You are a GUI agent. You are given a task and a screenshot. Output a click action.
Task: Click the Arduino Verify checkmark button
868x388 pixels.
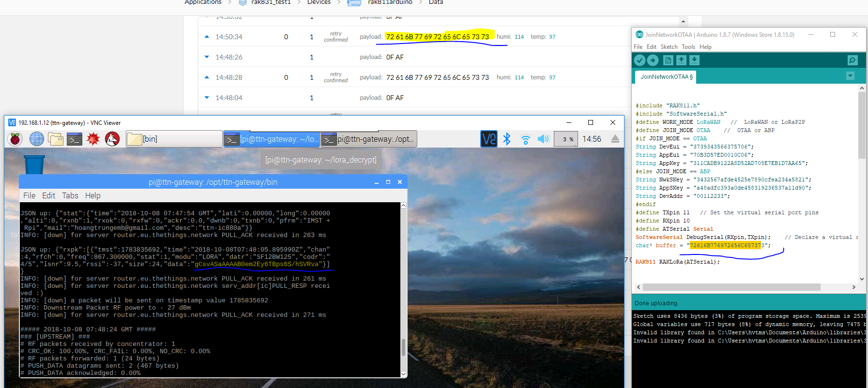click(640, 60)
